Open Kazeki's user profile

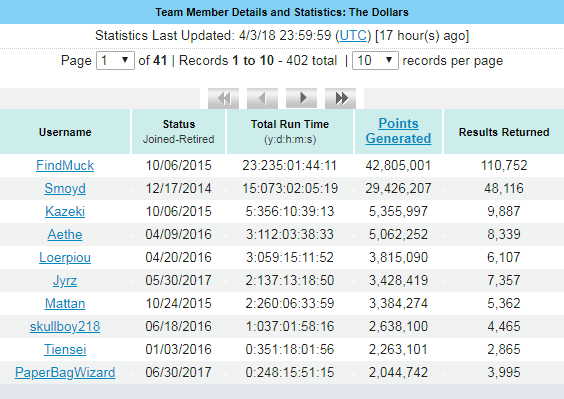(x=65, y=212)
